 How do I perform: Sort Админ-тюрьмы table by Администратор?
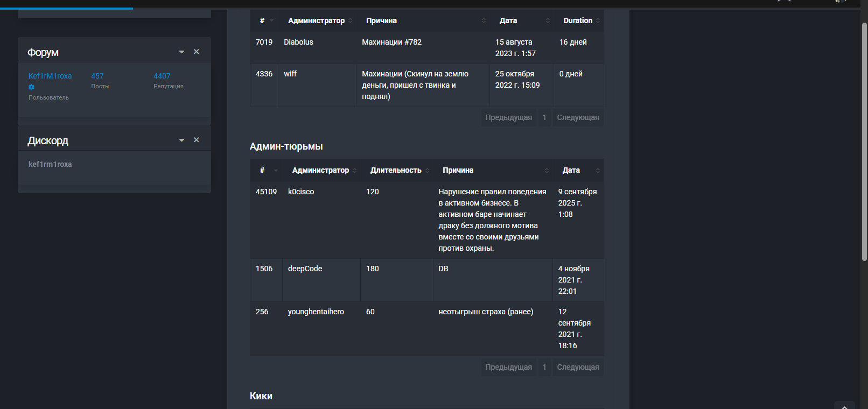pyautogui.click(x=355, y=171)
